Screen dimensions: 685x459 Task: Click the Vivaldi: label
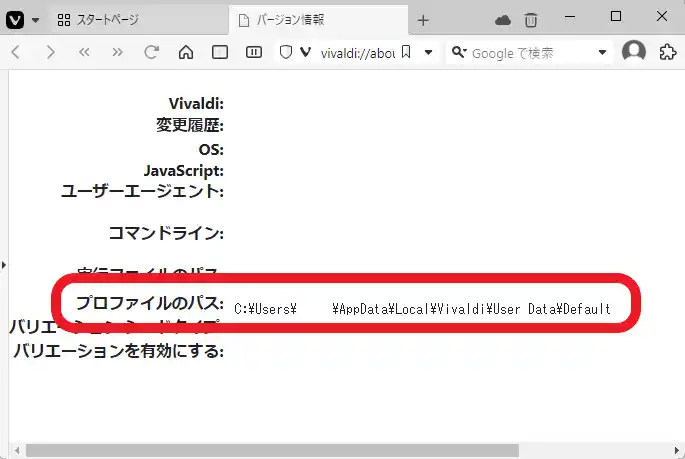(196, 104)
